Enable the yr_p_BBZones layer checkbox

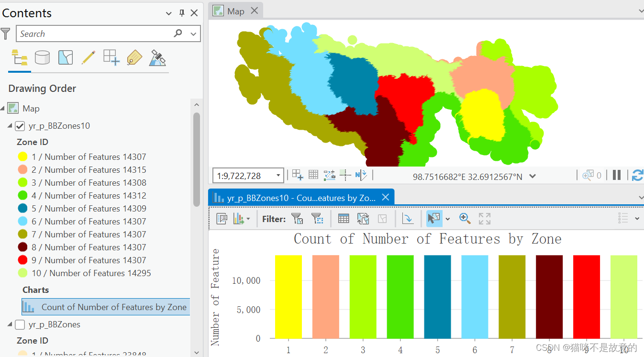(x=20, y=324)
